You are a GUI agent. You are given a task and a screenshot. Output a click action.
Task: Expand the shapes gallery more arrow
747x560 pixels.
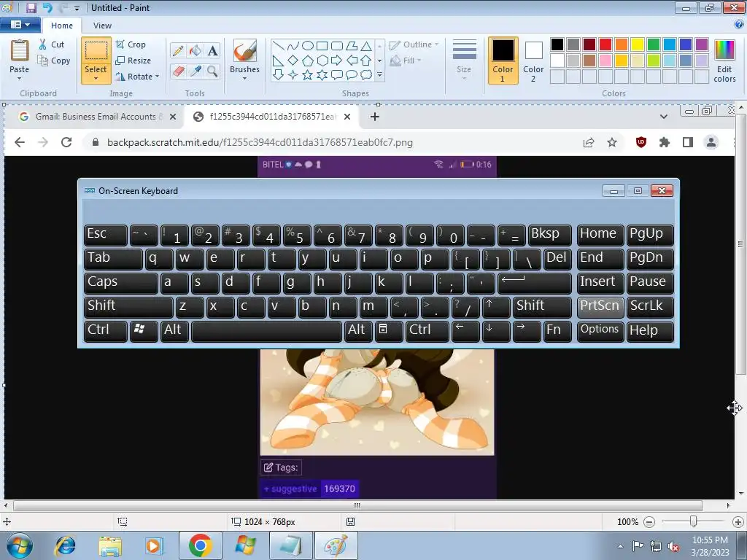click(379, 75)
